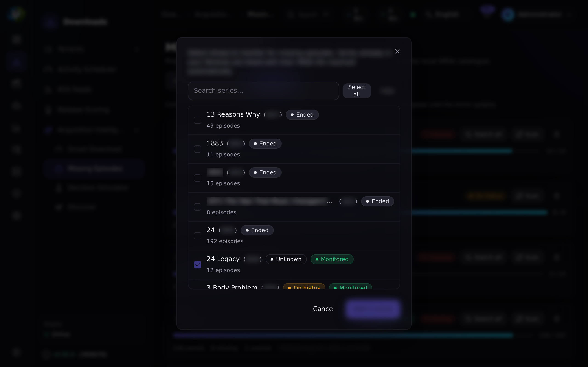This screenshot has width=588, height=367.
Task: Focus the Search series input field
Action: [263, 91]
